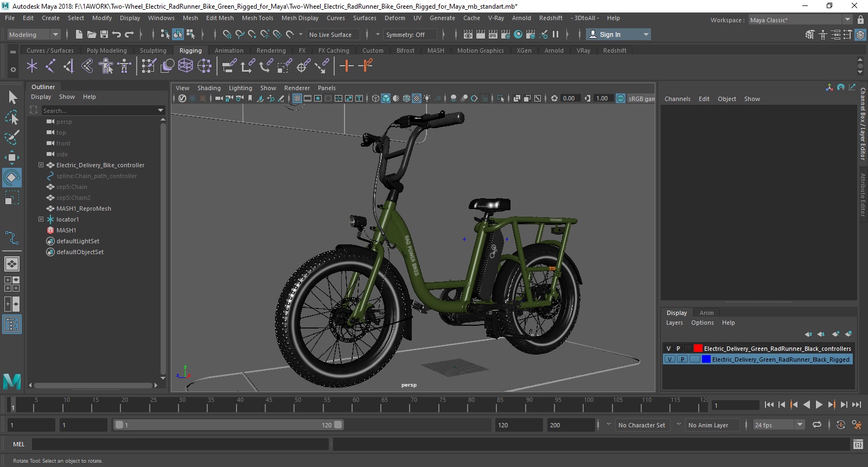Choose the Paint Selection tool
The height and width of the screenshot is (467, 868).
[x=12, y=137]
